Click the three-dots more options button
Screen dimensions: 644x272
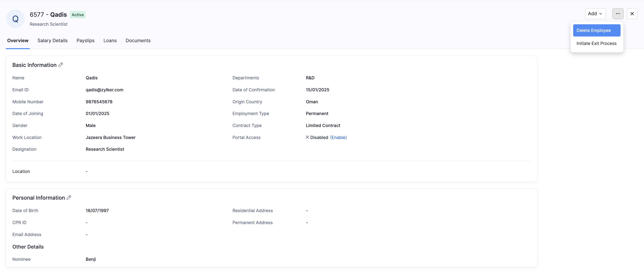point(618,14)
